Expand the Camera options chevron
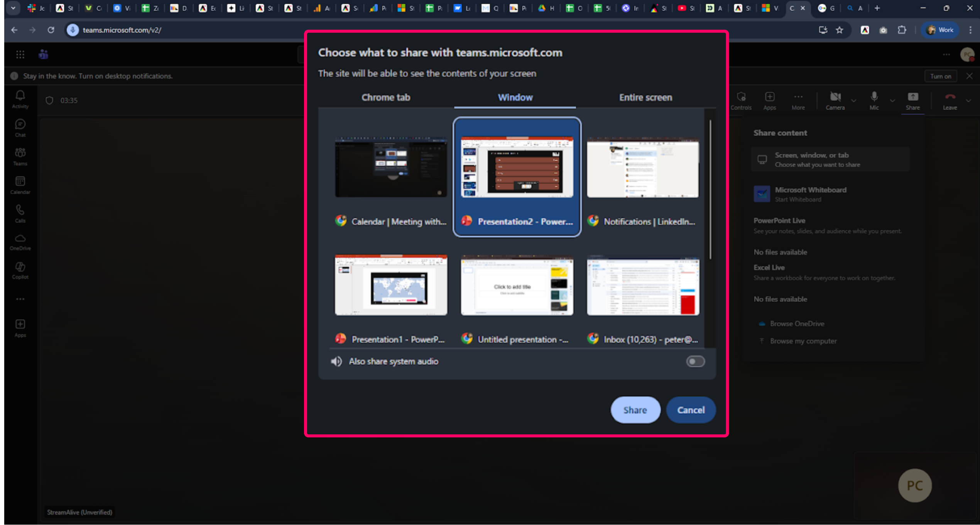Viewport: 980px width, 525px height. point(853,101)
